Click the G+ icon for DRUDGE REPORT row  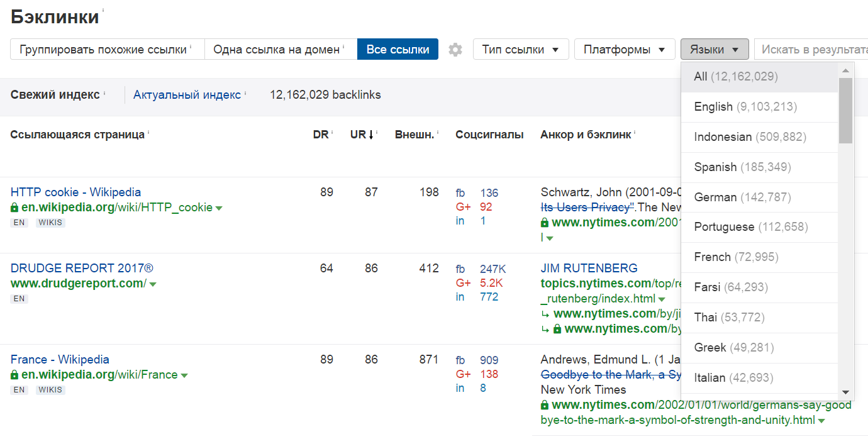[x=464, y=283]
